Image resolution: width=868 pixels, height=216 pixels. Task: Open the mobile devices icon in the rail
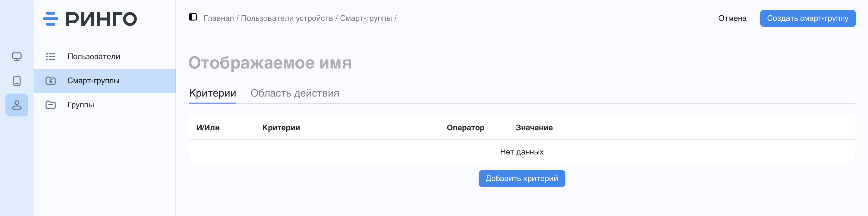pyautogui.click(x=17, y=81)
